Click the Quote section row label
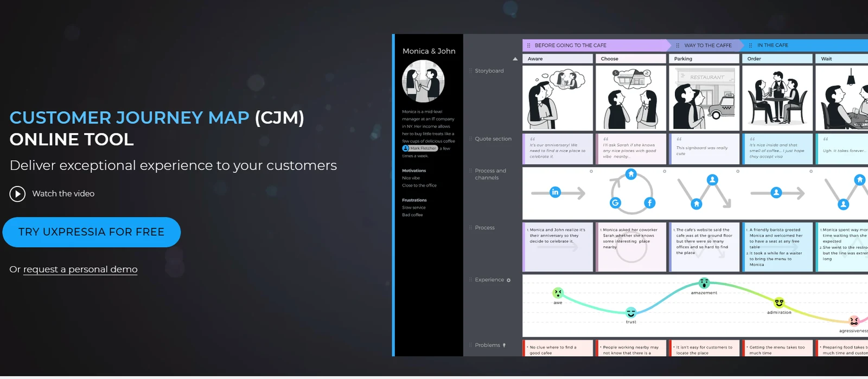Screen dimensions: 868x379 [x=493, y=139]
